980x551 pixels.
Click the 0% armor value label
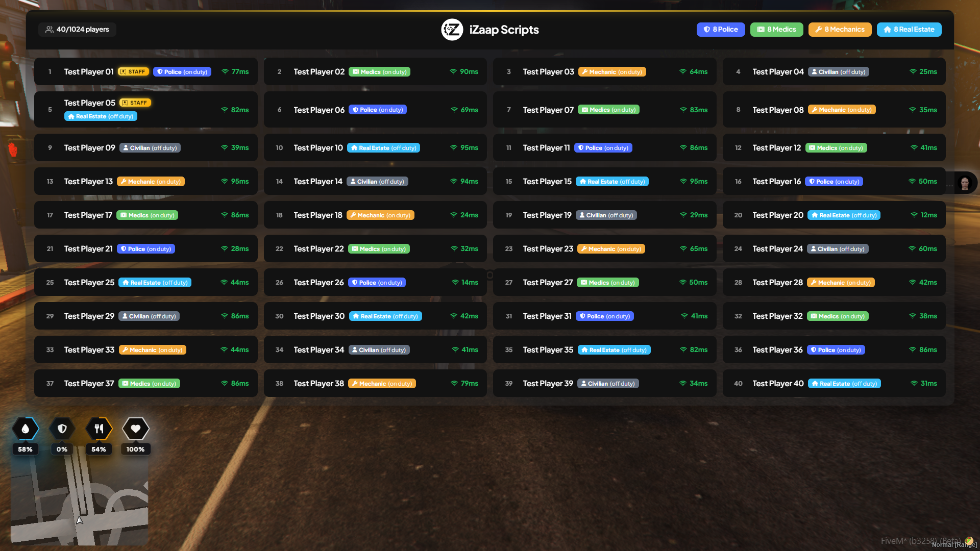pyautogui.click(x=62, y=449)
